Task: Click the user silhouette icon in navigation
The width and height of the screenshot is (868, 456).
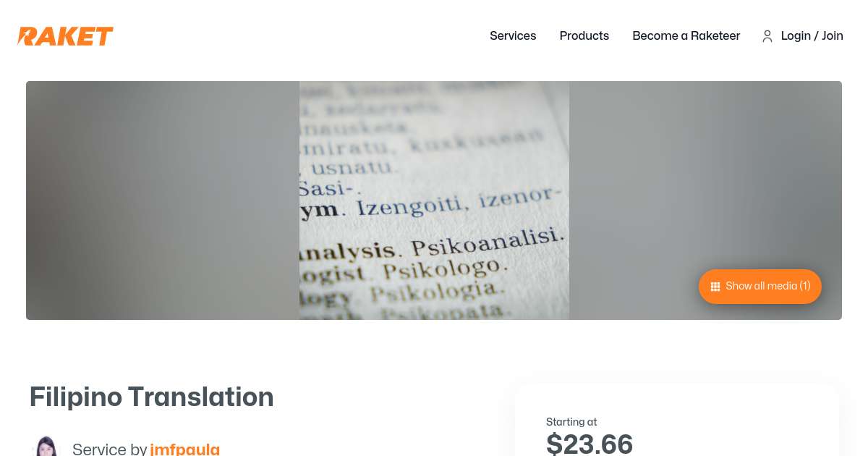Action: coord(767,36)
